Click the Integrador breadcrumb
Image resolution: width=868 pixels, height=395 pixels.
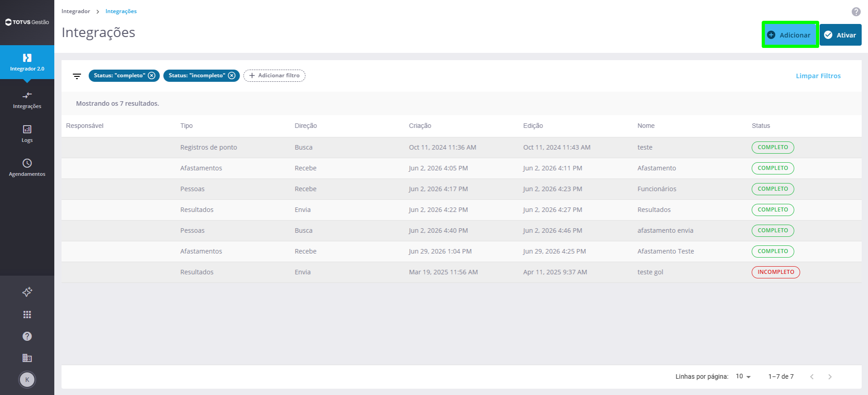[76, 11]
